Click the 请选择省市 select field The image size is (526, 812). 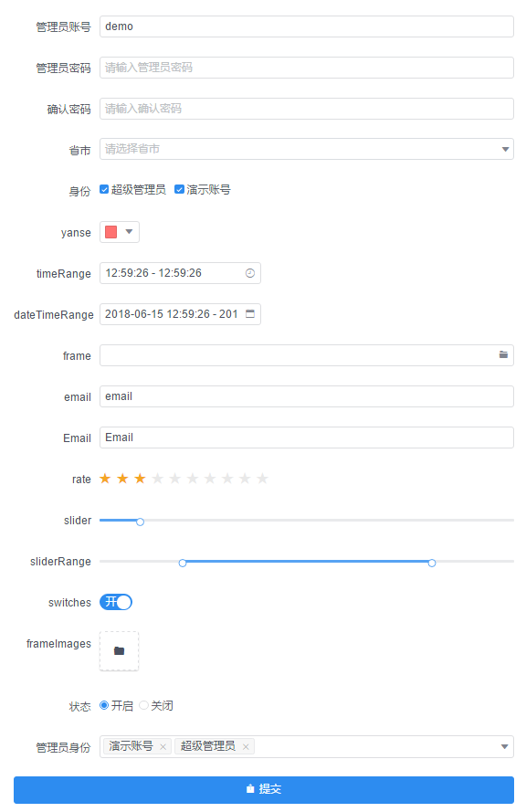coord(307,149)
